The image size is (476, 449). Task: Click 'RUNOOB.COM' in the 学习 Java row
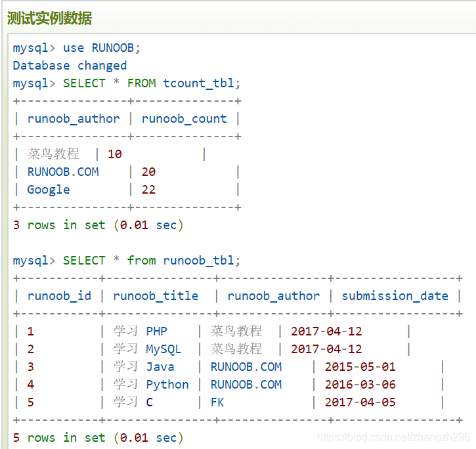[x=246, y=367]
